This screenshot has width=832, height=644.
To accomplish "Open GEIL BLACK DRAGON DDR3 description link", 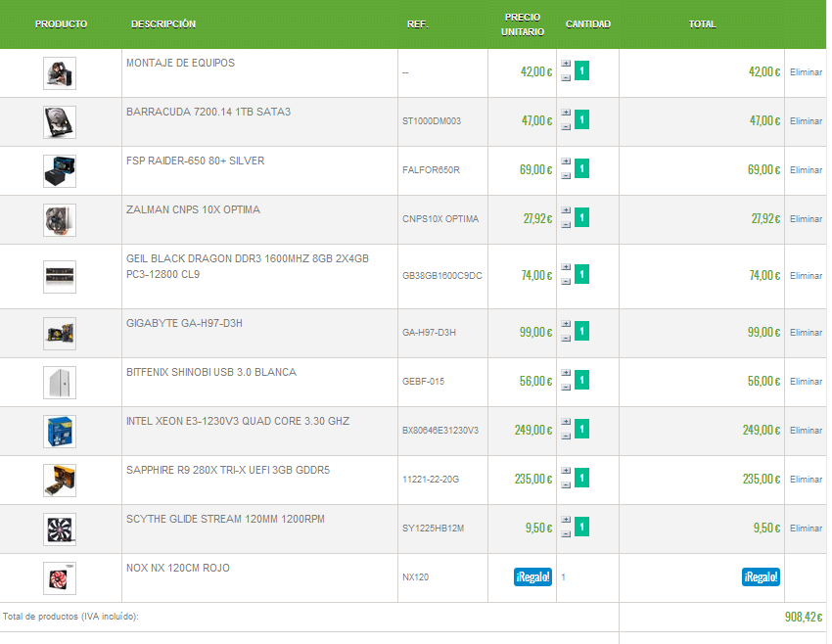I will (248, 266).
